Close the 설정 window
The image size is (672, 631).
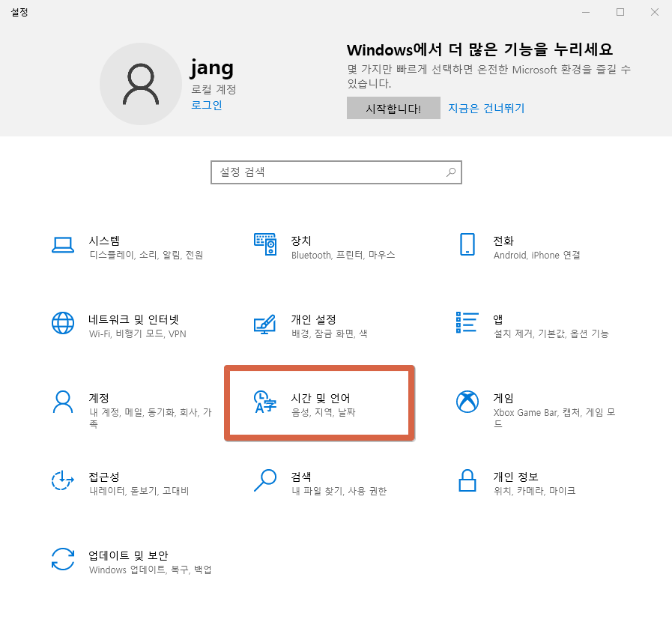tap(655, 12)
